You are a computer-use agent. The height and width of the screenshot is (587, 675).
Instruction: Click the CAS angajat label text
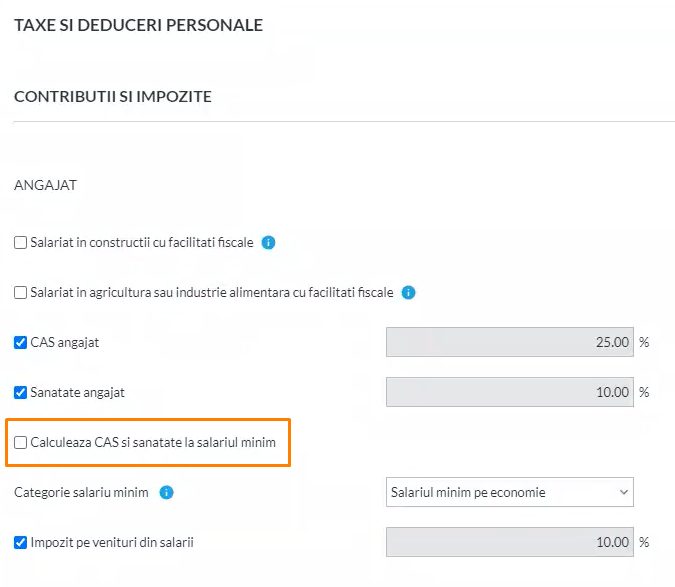65,343
